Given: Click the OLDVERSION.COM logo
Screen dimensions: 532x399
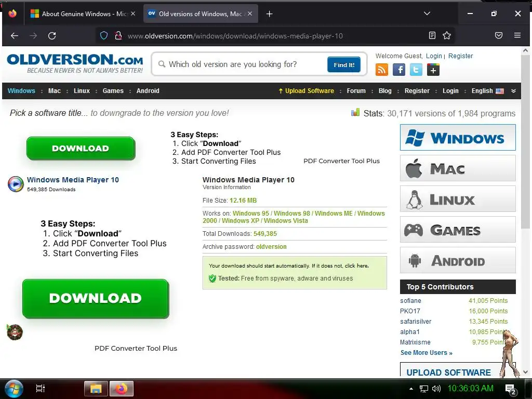Looking at the screenshot, I should click(75, 63).
